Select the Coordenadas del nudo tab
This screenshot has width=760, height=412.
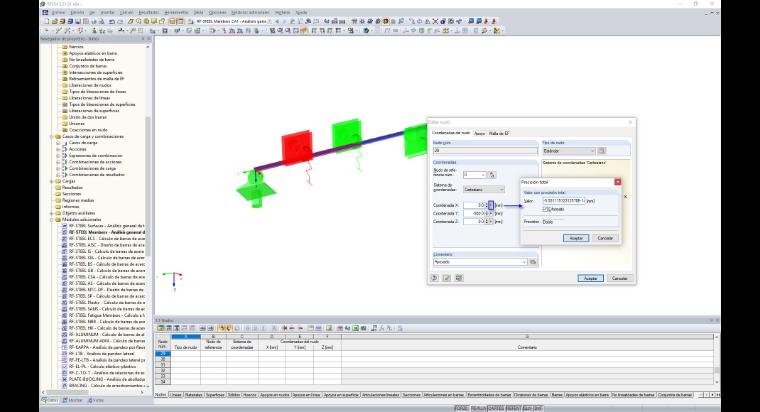[x=451, y=133]
